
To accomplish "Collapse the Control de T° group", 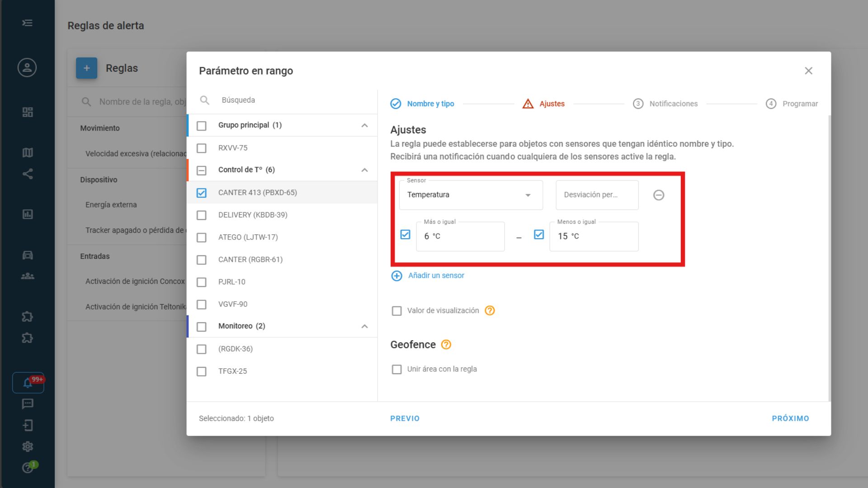I will click(364, 170).
